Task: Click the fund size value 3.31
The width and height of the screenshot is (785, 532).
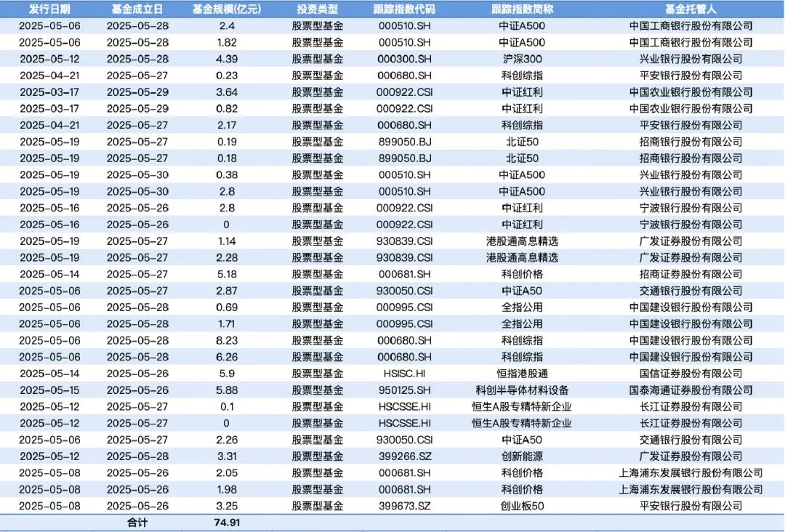Action: [227, 456]
